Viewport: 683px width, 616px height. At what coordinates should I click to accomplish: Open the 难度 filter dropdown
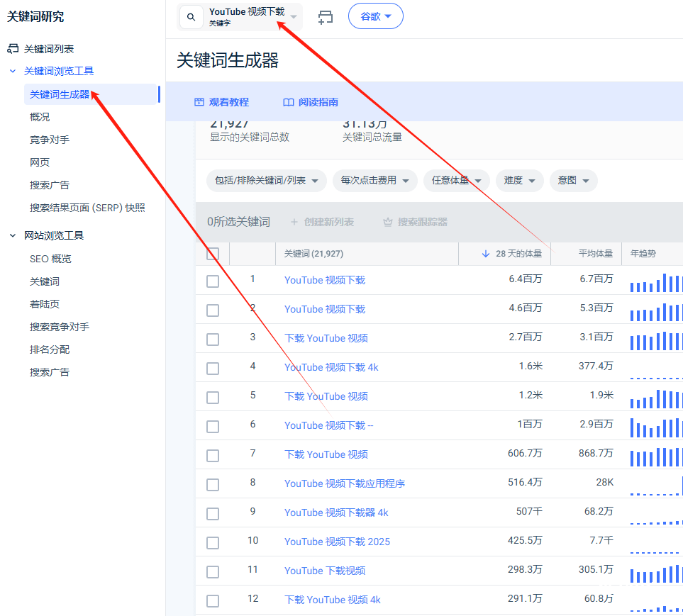(519, 181)
